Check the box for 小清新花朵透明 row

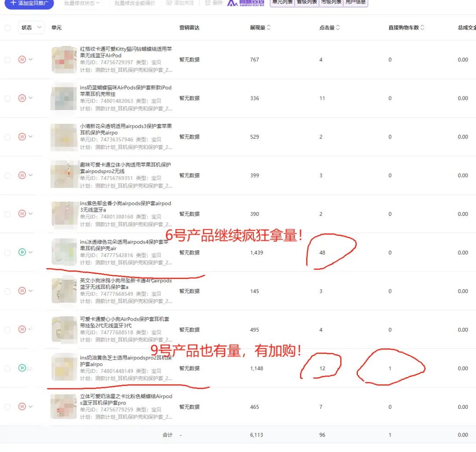click(7, 137)
